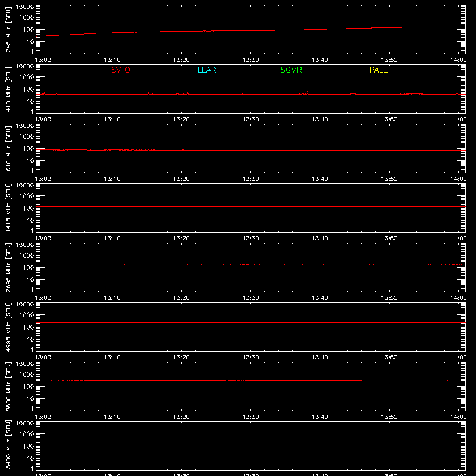Click the green SGMR station label
Screen dimensions: 476x476
[x=291, y=70]
